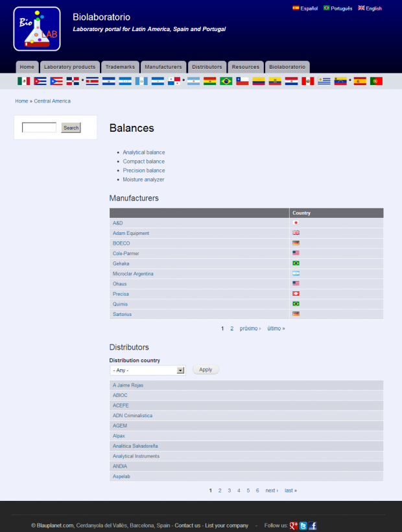Open the Moisture analyzer link
The height and width of the screenshot is (532, 402).
click(x=143, y=180)
